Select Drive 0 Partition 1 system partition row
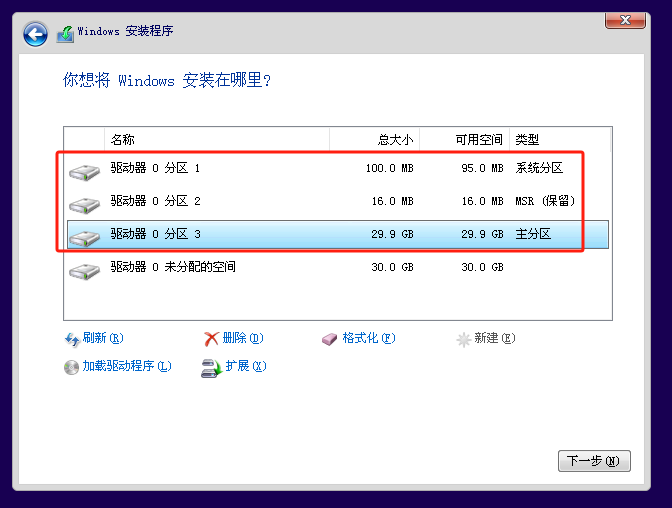This screenshot has width=672, height=508. point(320,169)
